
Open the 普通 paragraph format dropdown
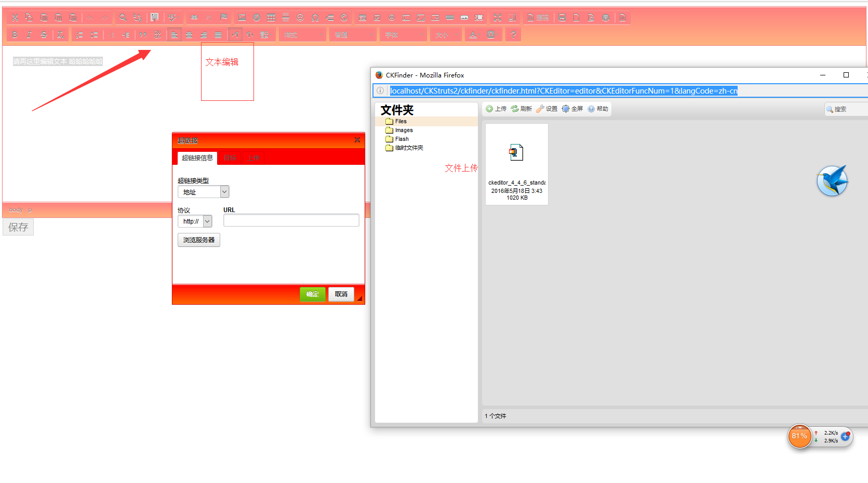[353, 35]
